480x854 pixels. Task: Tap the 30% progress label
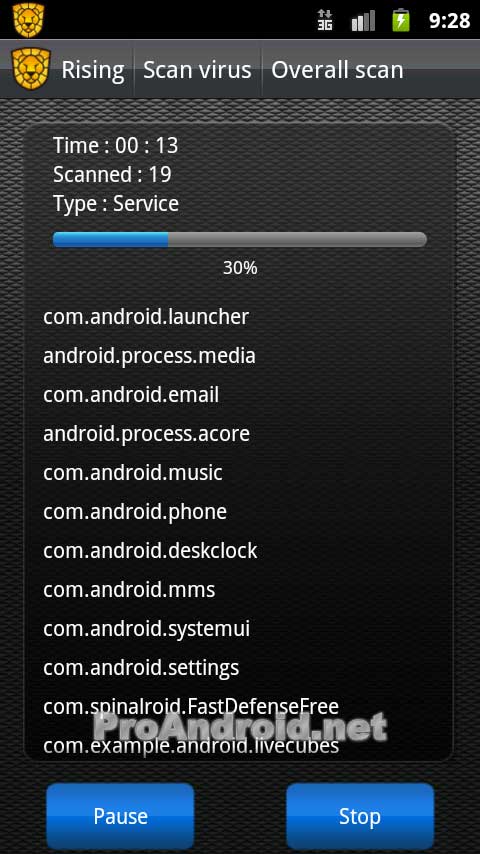point(240,268)
